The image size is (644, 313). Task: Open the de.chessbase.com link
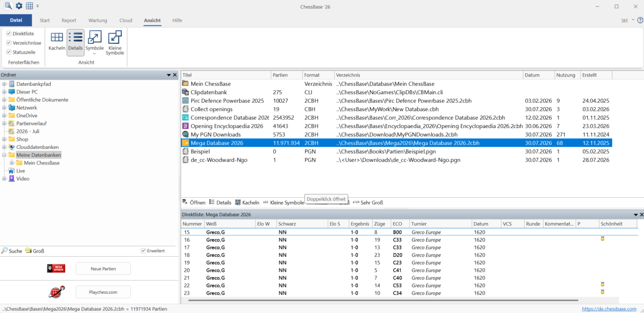point(609,309)
